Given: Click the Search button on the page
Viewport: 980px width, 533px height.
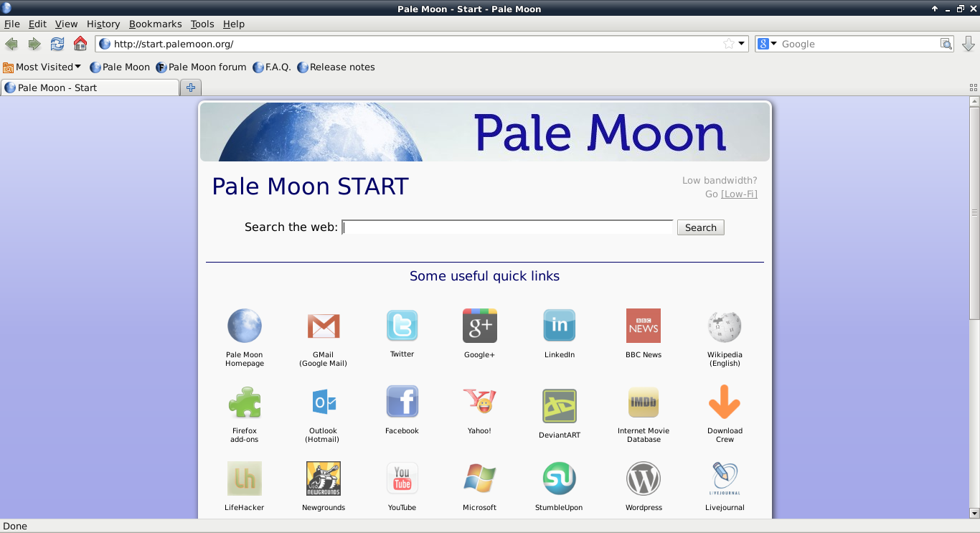Looking at the screenshot, I should click(x=701, y=227).
